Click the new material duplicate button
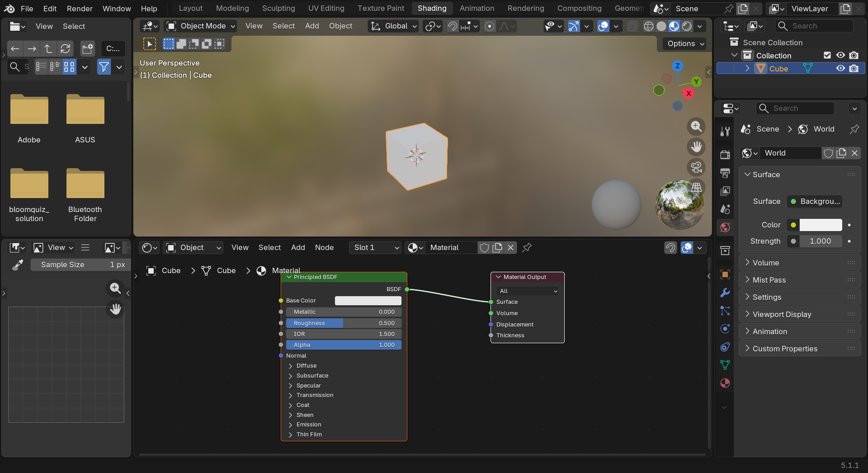 coord(497,247)
